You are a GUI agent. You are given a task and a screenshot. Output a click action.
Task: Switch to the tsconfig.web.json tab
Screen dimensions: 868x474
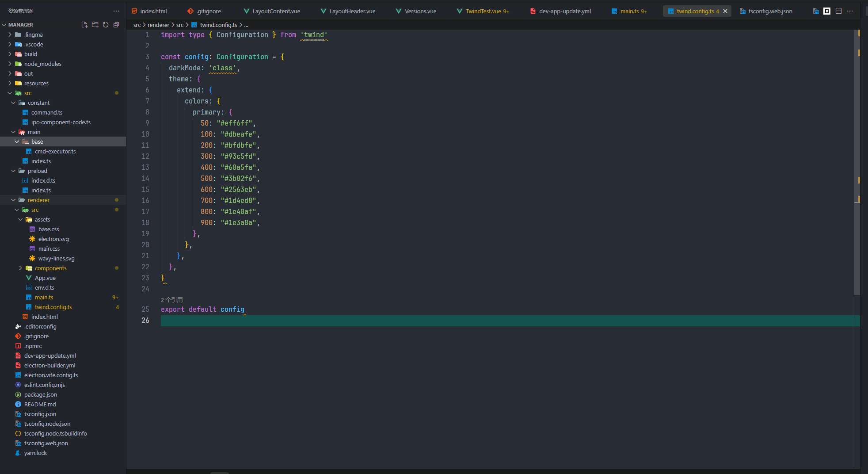[x=770, y=11]
